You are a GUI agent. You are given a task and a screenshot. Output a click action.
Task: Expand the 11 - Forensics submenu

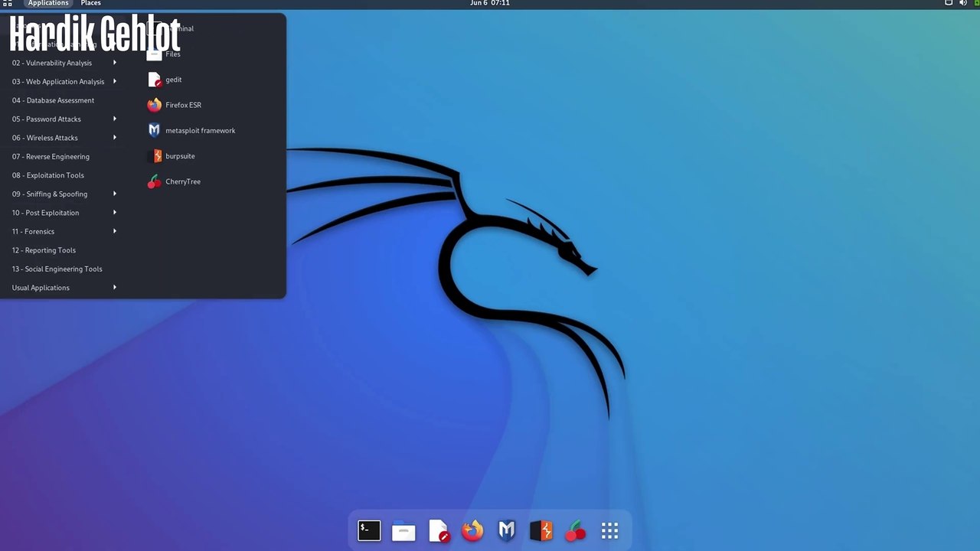pos(64,232)
